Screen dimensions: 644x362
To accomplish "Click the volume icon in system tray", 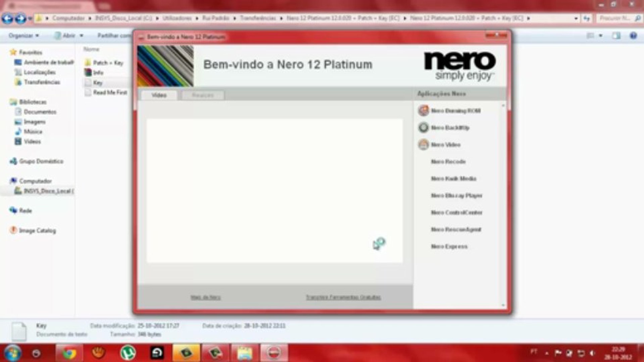I will pos(592,353).
